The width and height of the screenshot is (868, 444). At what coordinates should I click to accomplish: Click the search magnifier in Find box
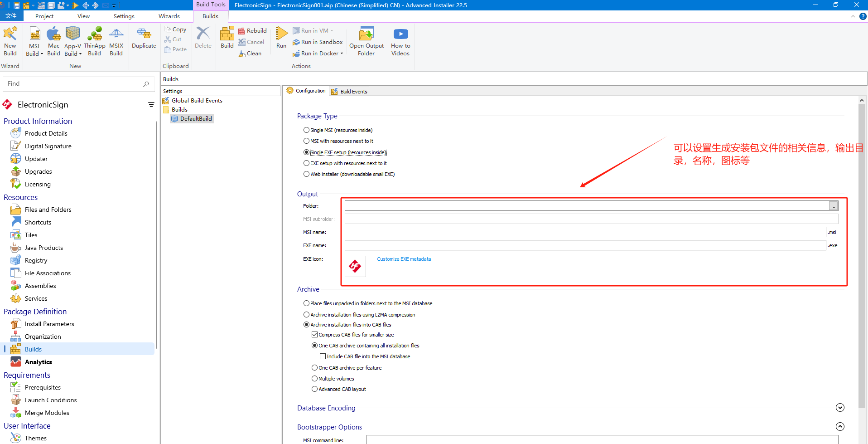tap(146, 84)
